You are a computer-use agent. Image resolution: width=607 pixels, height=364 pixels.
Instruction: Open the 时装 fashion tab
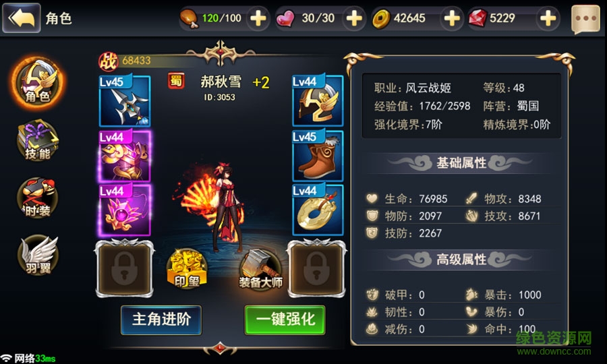pos(38,198)
